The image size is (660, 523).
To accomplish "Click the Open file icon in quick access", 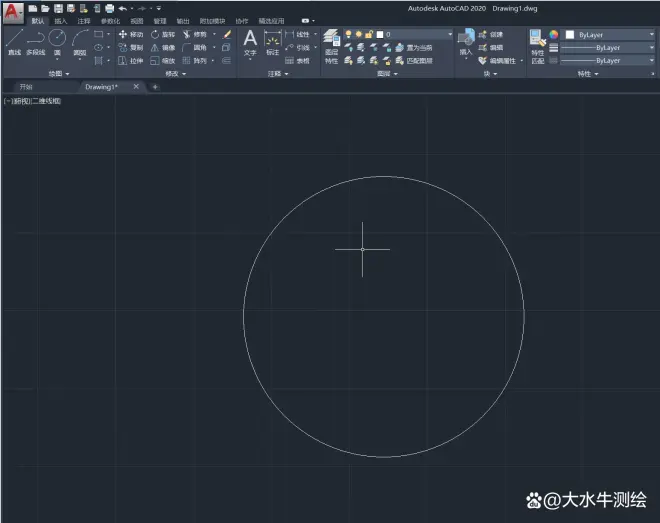I will click(45, 8).
